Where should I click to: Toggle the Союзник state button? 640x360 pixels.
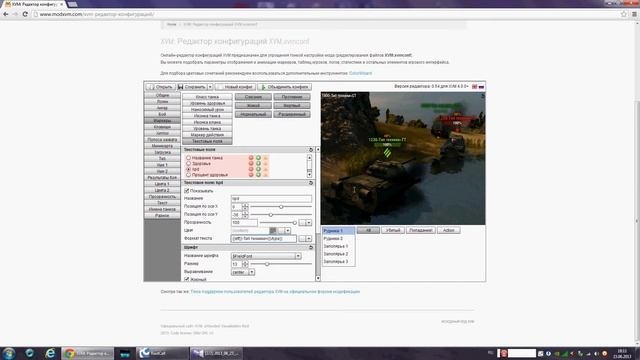coord(253,97)
